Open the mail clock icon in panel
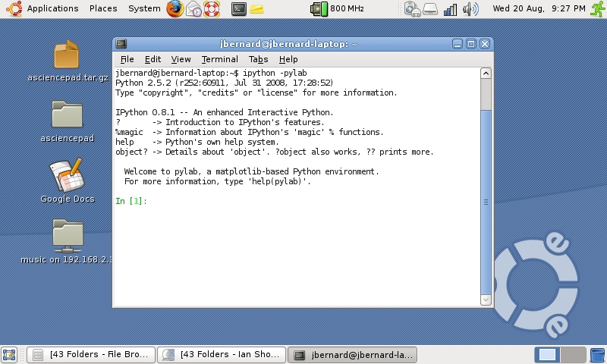 point(193,9)
